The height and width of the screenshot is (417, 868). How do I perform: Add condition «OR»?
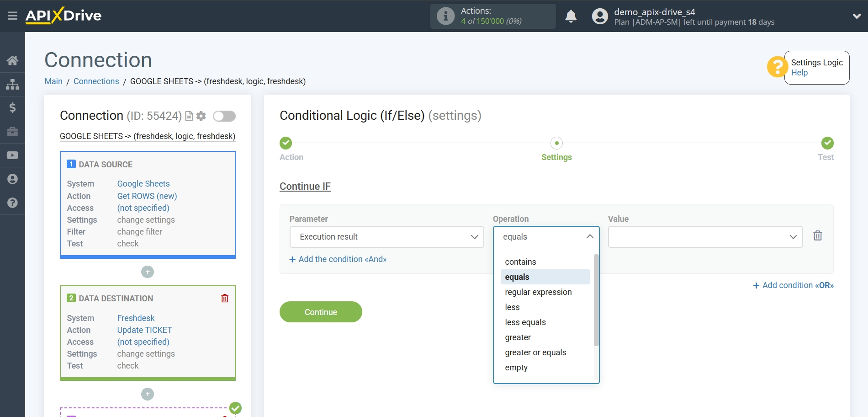(794, 285)
